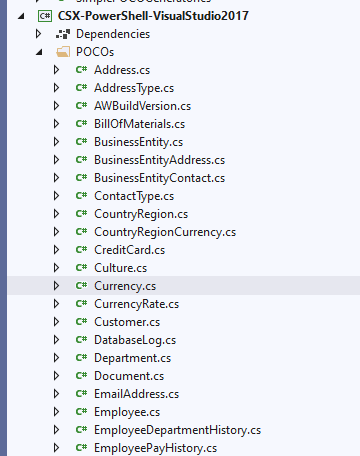The width and height of the screenshot is (360, 456).
Task: Expand the AddressType.cs file node
Action: [x=56, y=88]
